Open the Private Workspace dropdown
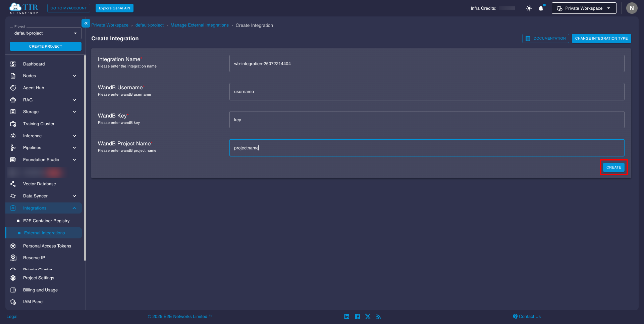This screenshot has height=324, width=644. [x=584, y=8]
